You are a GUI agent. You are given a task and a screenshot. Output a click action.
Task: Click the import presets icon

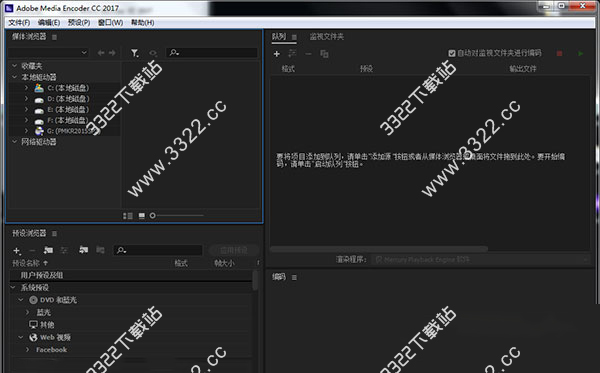point(83,250)
